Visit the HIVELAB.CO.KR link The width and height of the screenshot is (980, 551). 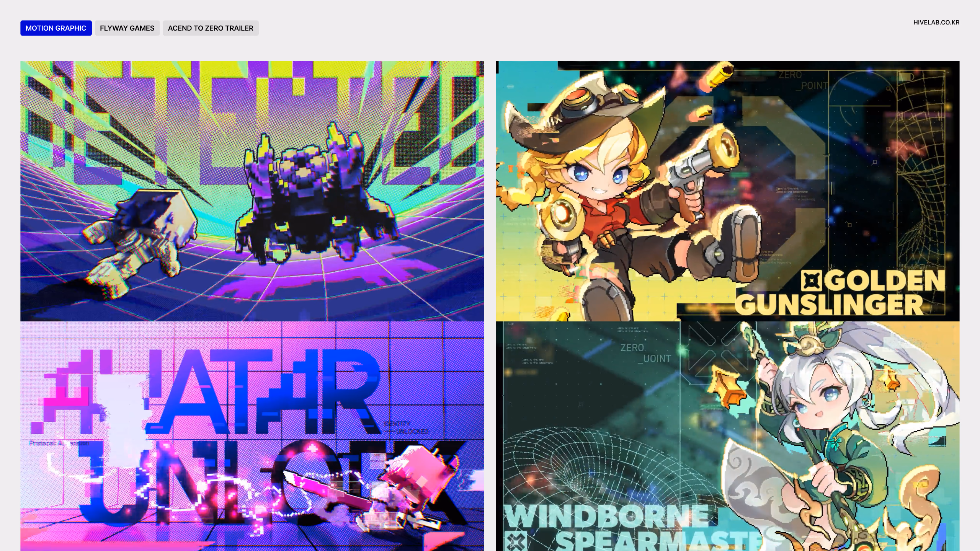click(936, 22)
